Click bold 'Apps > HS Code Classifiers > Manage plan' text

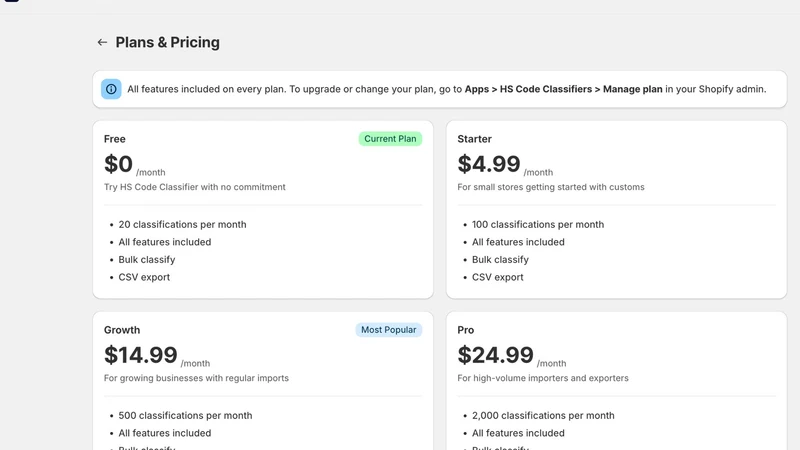click(564, 89)
